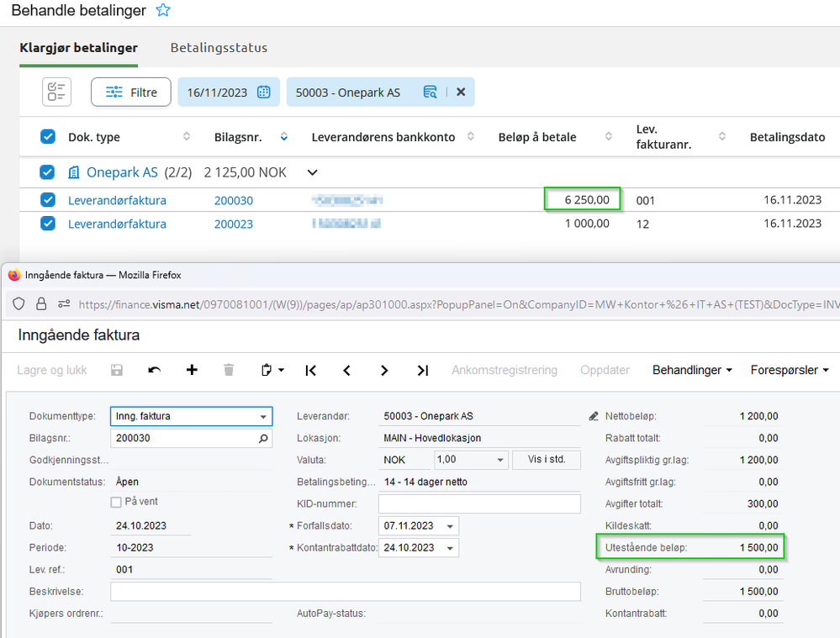This screenshot has height=638, width=840.
Task: Go to next invoice record
Action: (384, 370)
